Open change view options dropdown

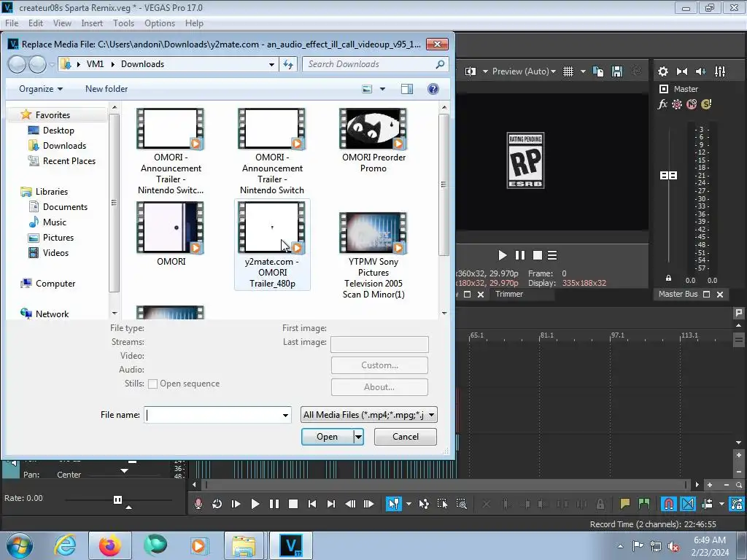pyautogui.click(x=382, y=89)
